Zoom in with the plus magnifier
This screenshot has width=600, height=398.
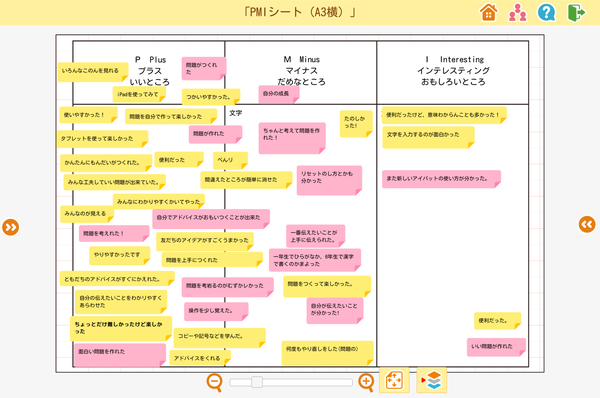click(366, 382)
